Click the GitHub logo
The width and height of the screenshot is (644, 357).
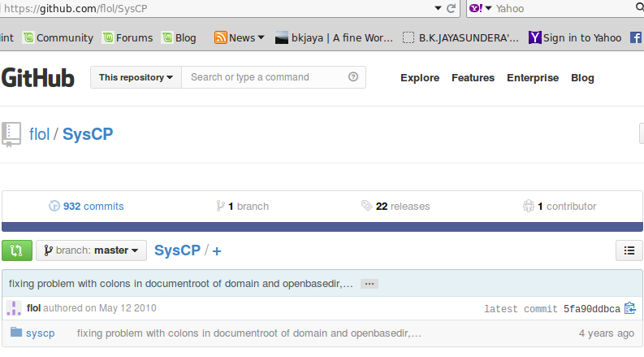tap(38, 78)
